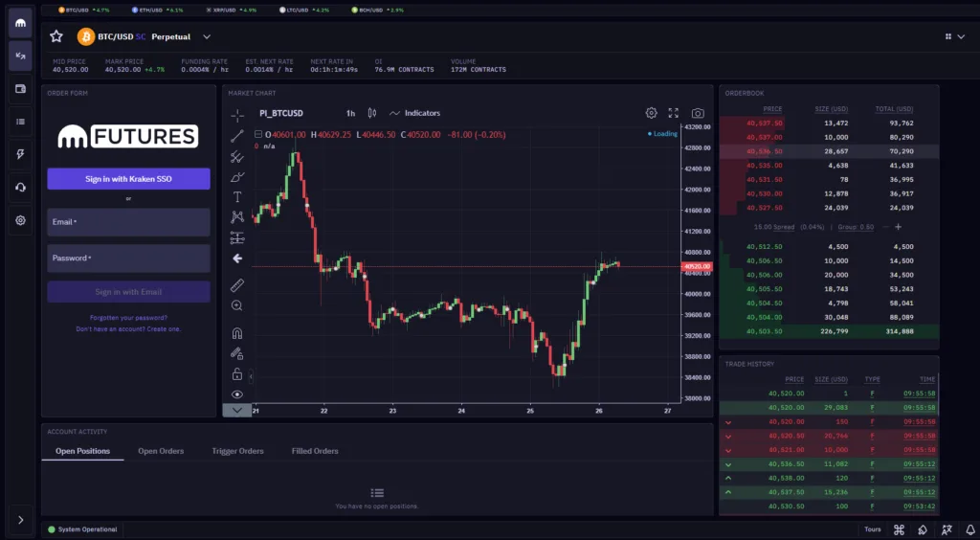The height and width of the screenshot is (540, 980).
Task: Select the trend line drawing tool
Action: tap(237, 136)
